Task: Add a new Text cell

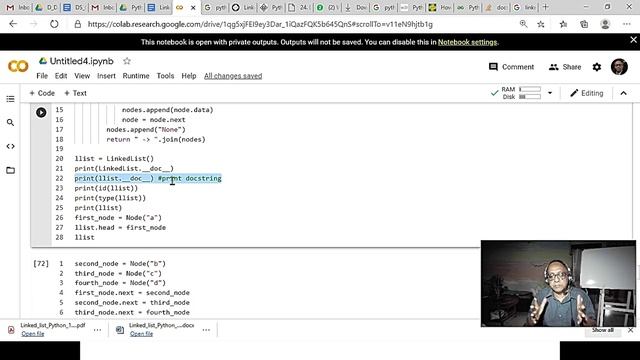Action: pyautogui.click(x=76, y=93)
